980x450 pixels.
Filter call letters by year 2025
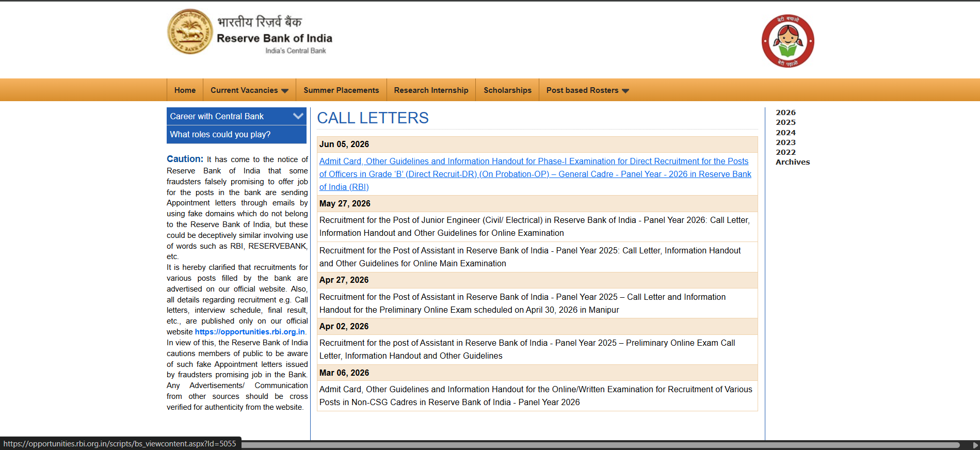point(785,122)
